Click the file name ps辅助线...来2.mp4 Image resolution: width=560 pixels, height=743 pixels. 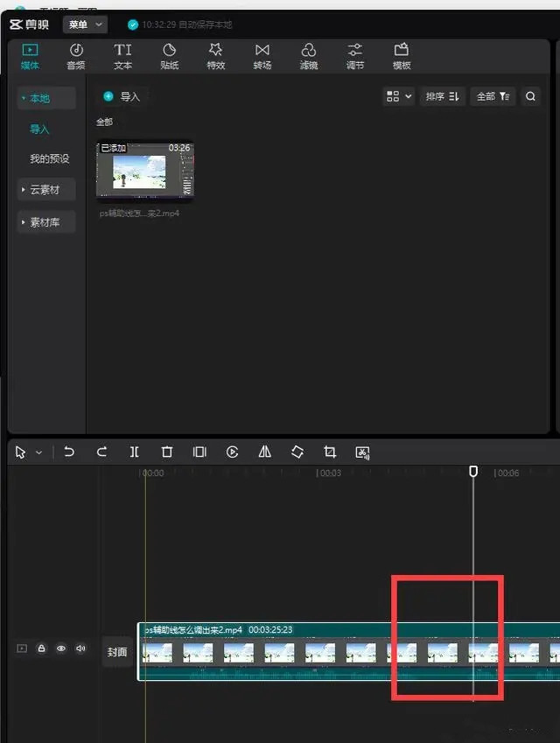pos(139,214)
